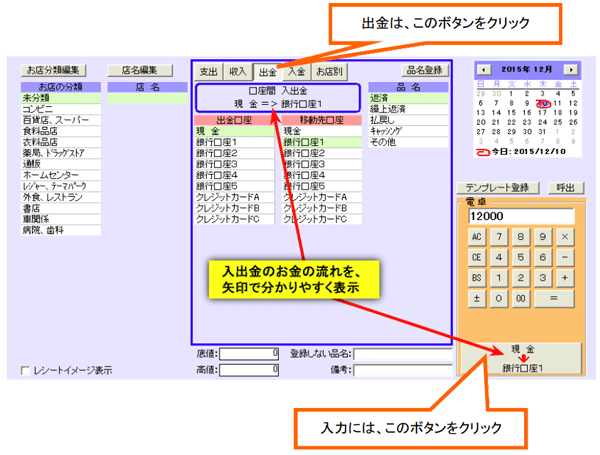Switch to the 支出 tab
The width and height of the screenshot is (600, 455).
209,72
